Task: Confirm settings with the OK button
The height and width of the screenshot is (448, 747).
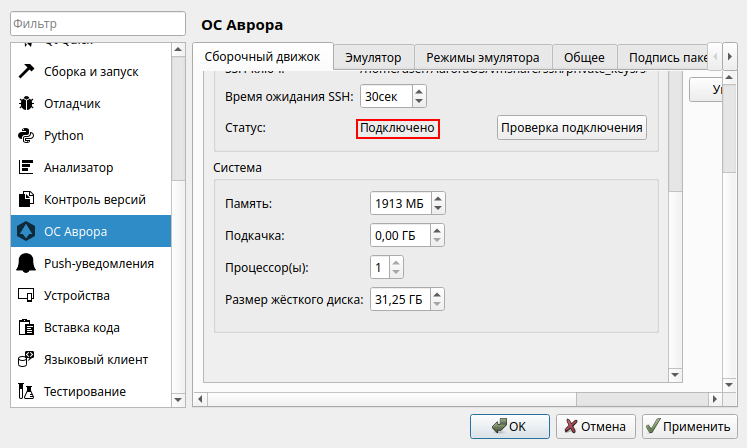Action: tap(510, 426)
